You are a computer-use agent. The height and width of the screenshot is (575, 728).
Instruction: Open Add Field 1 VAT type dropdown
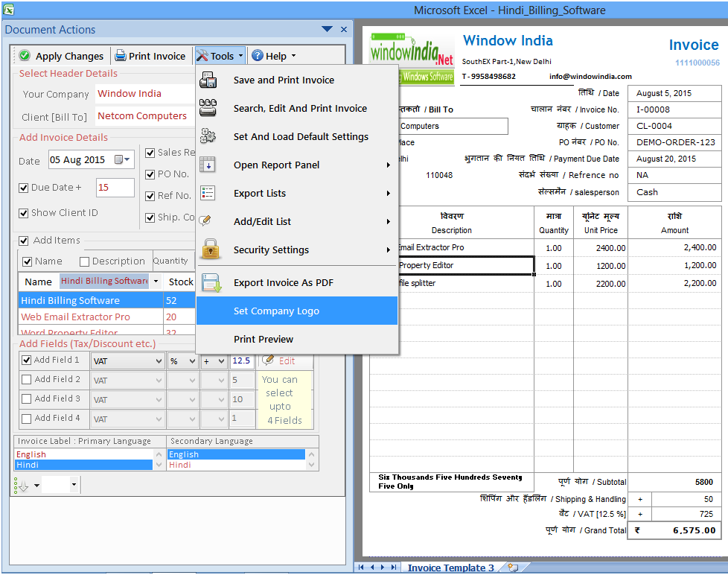159,361
